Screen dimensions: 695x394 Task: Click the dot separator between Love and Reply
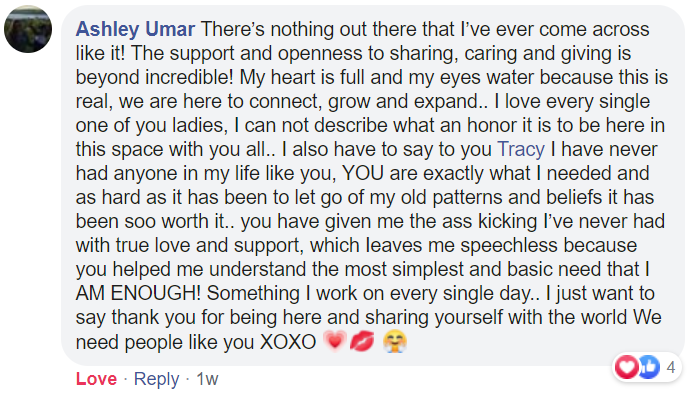tap(125, 379)
